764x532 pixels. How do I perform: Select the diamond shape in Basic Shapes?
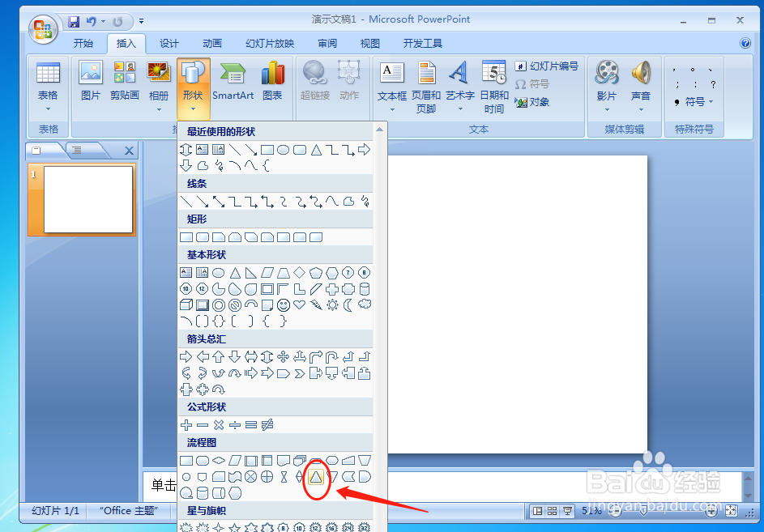(x=299, y=273)
